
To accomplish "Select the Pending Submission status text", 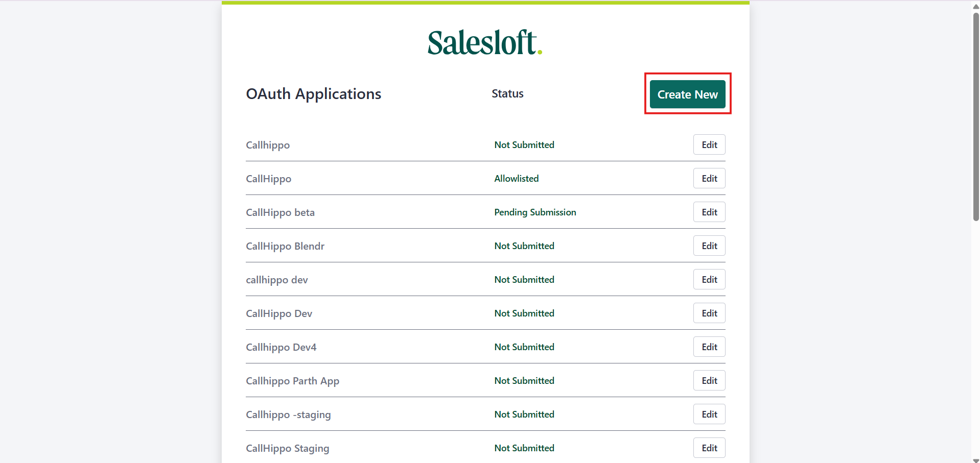I will tap(535, 212).
